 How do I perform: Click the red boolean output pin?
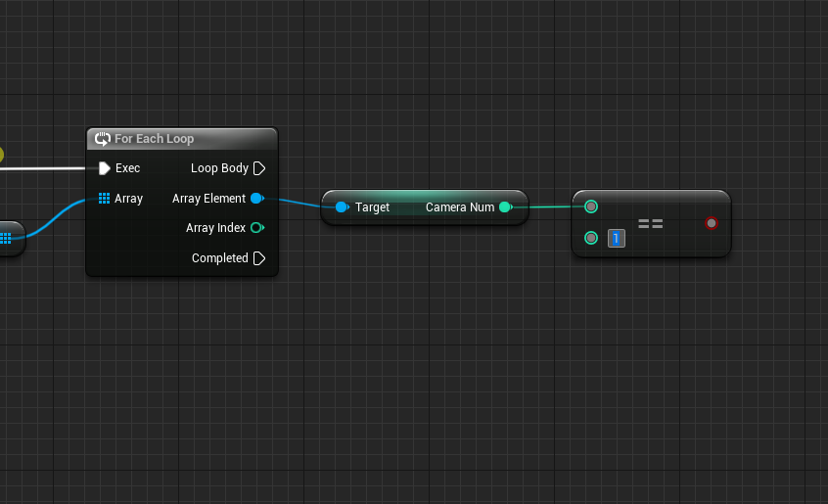pyautogui.click(x=712, y=223)
